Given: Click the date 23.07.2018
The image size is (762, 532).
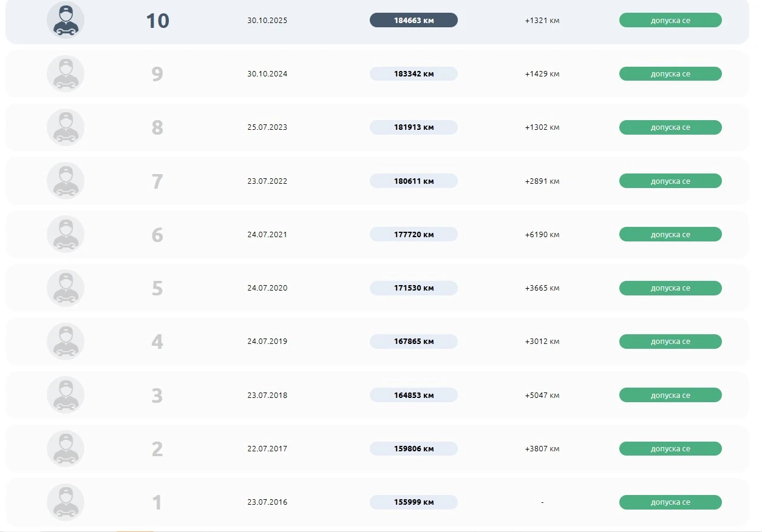Looking at the screenshot, I should tap(267, 395).
